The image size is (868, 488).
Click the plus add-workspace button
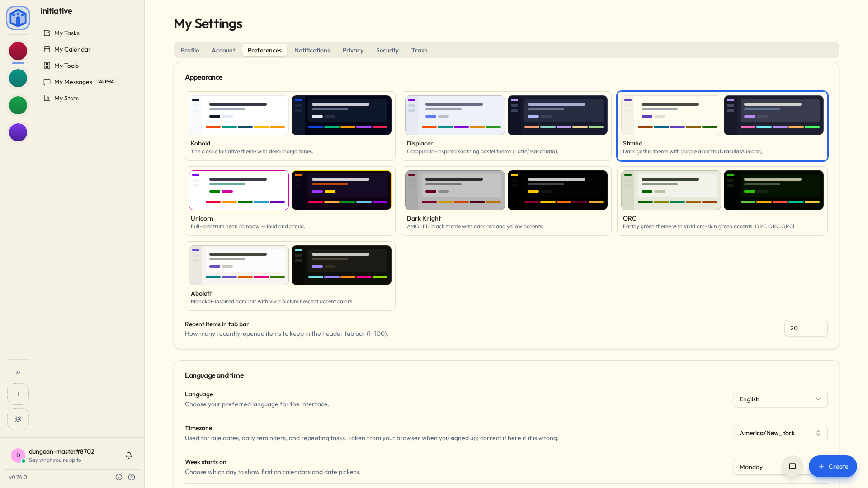[x=18, y=394]
